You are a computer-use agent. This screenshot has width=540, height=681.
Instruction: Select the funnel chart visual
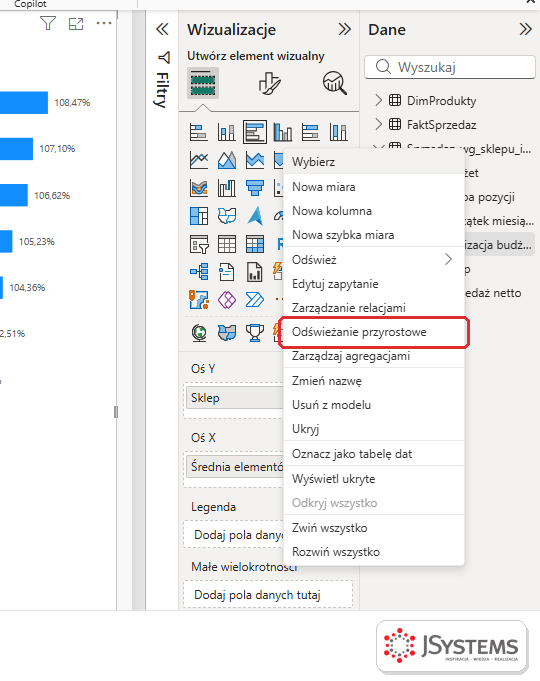255,188
